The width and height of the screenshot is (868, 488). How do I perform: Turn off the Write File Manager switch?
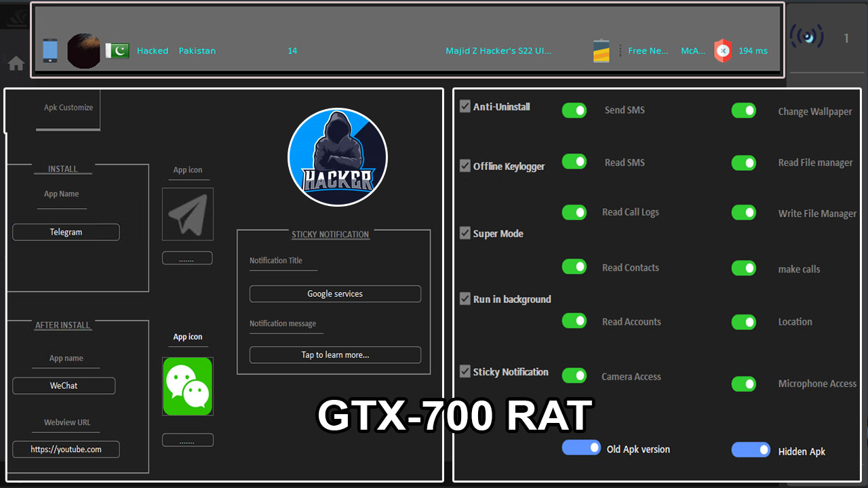tap(744, 213)
